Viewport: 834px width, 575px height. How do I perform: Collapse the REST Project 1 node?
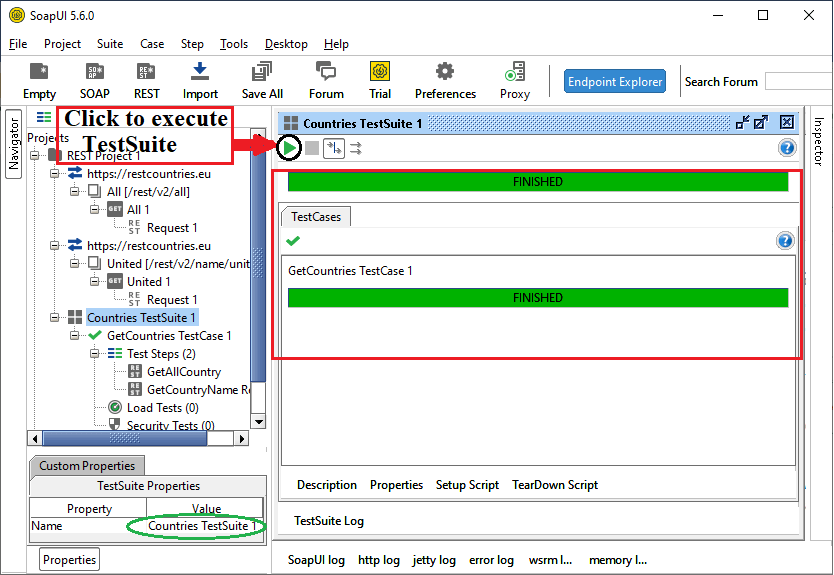point(35,156)
